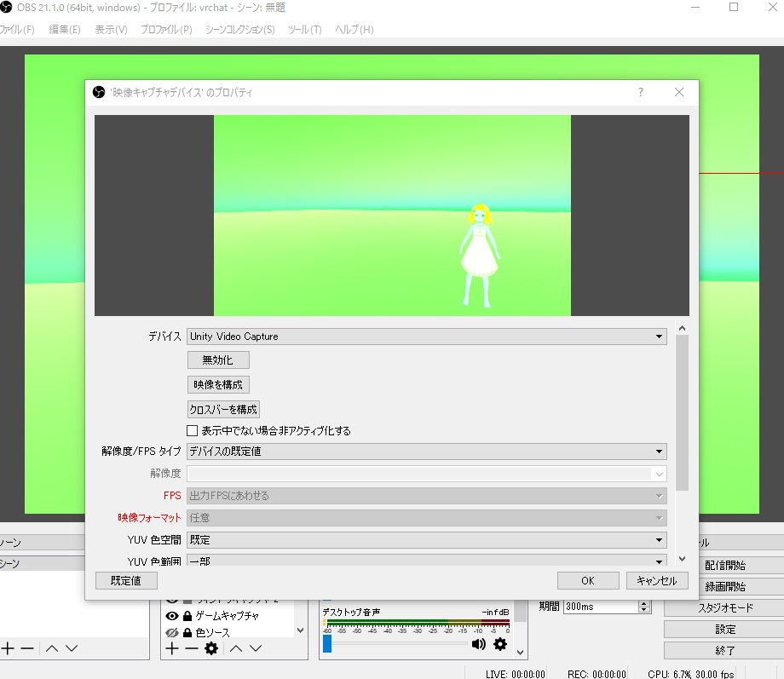
Task: Confirm the properties dialog with OK
Action: click(588, 580)
